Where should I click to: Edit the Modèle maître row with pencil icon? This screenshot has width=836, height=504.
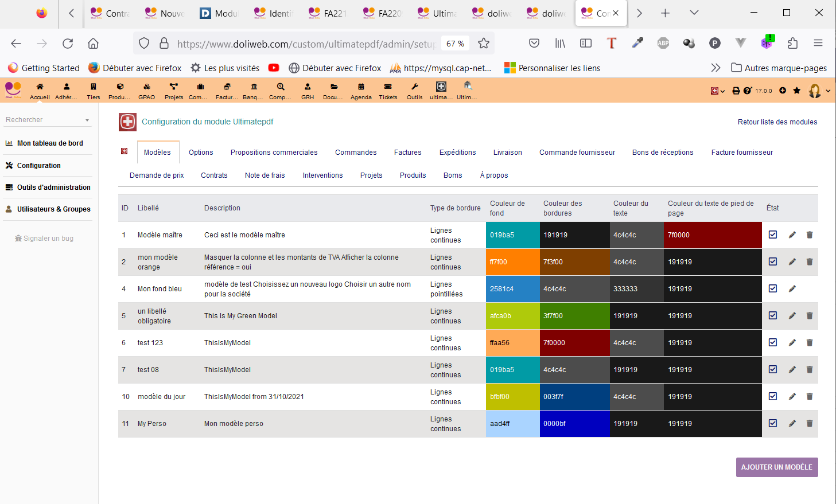(792, 235)
